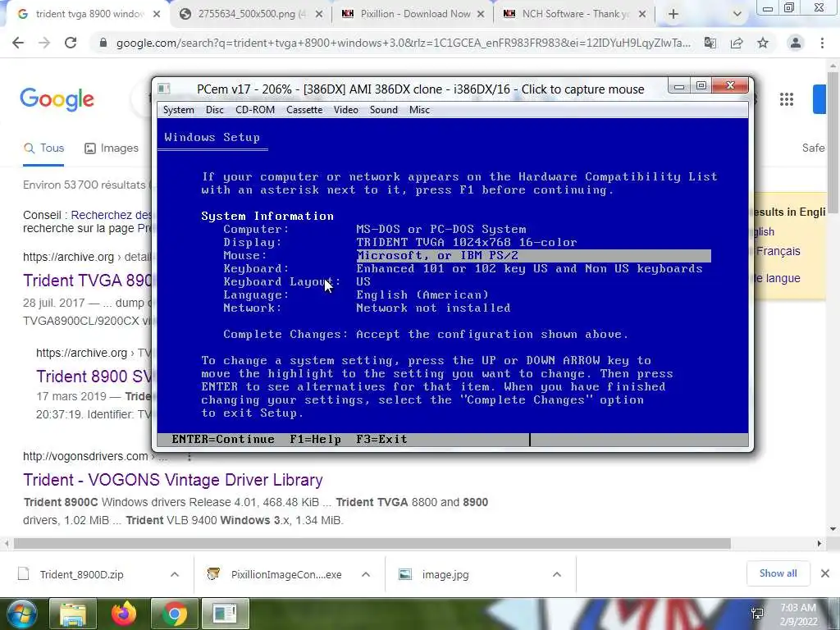Click the Google logo
The height and width of the screenshot is (630, 840).
click(x=57, y=99)
